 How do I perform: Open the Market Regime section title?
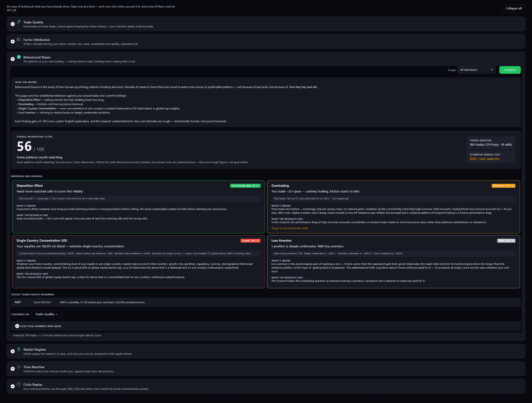pyautogui.click(x=34, y=350)
